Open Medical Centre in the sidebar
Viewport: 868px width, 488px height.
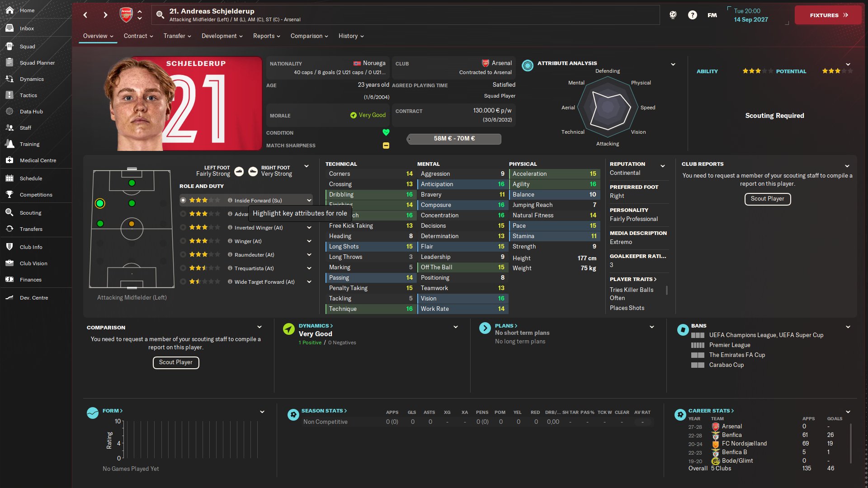pyautogui.click(x=38, y=160)
